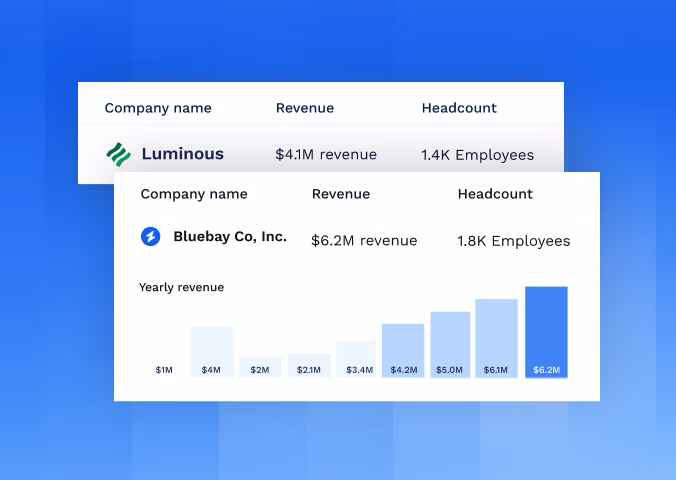Screen dimensions: 676x480
Task: Click Company name header in Bluebay card
Action: click(194, 194)
